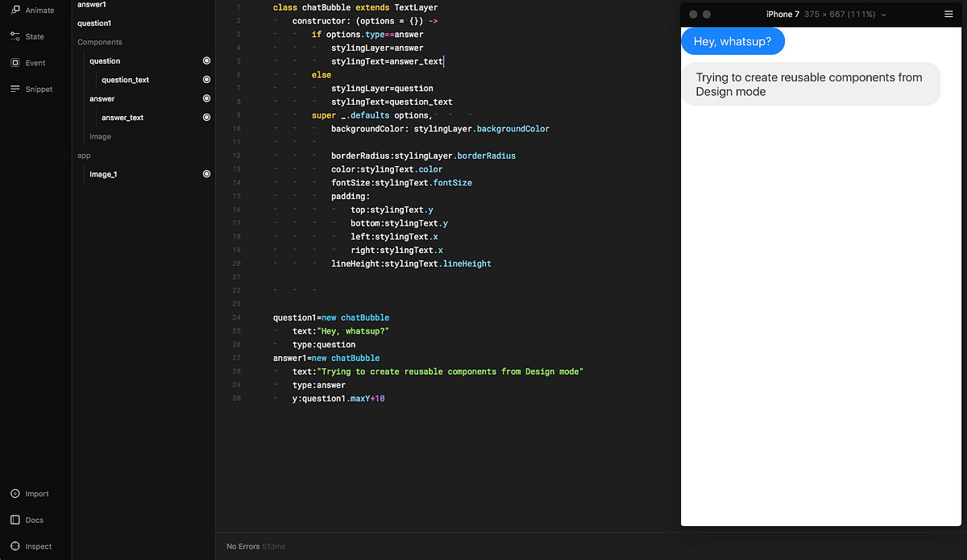Click the Event label
The width and height of the screenshot is (967, 560).
35,63
